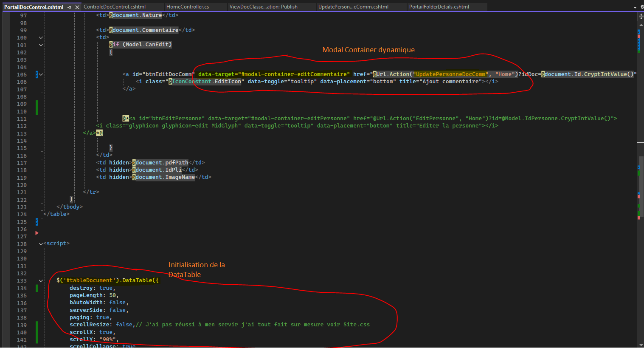Screen dimensions: 644x348
Task: Click the closing '</tr>' tag at line 121
Action: (91, 192)
